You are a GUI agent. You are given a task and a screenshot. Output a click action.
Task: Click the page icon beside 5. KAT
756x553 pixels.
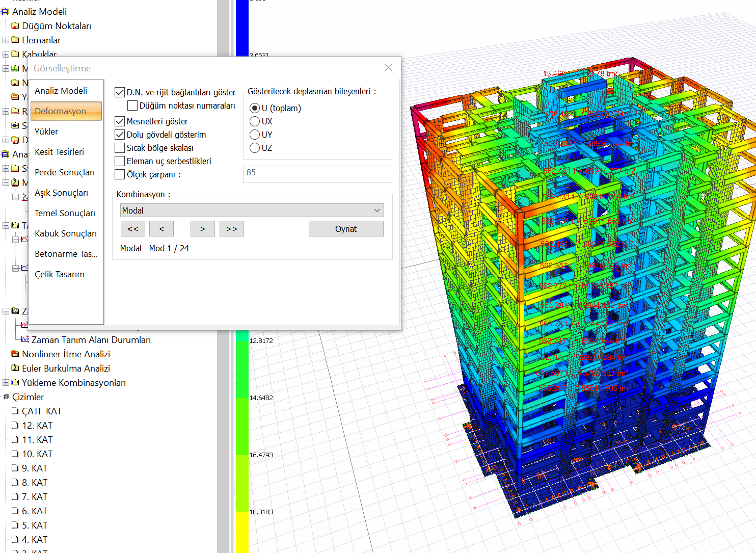(15, 525)
